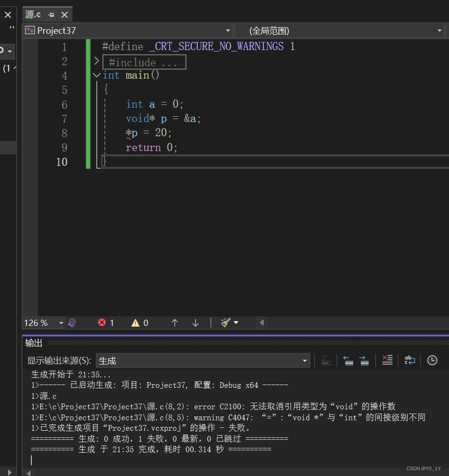
Task: Navigate to previous error with up arrow
Action: click(x=174, y=323)
